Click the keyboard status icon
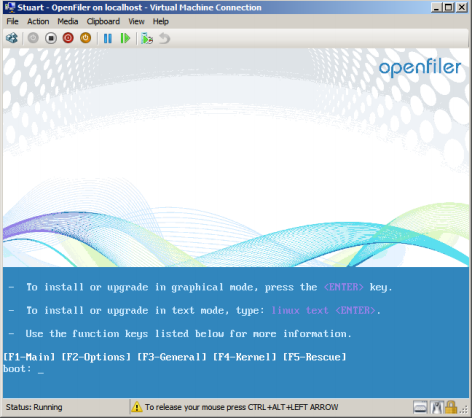The width and height of the screenshot is (472, 419). tap(420, 407)
